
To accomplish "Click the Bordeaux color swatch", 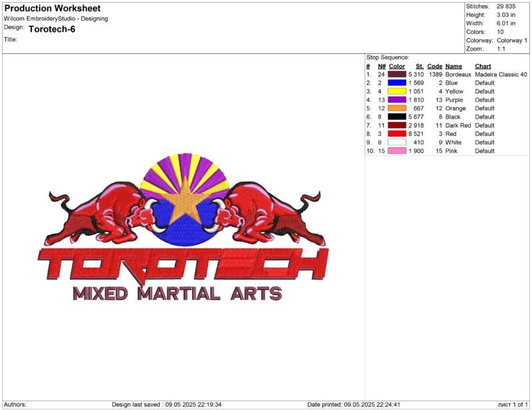I will (396, 75).
